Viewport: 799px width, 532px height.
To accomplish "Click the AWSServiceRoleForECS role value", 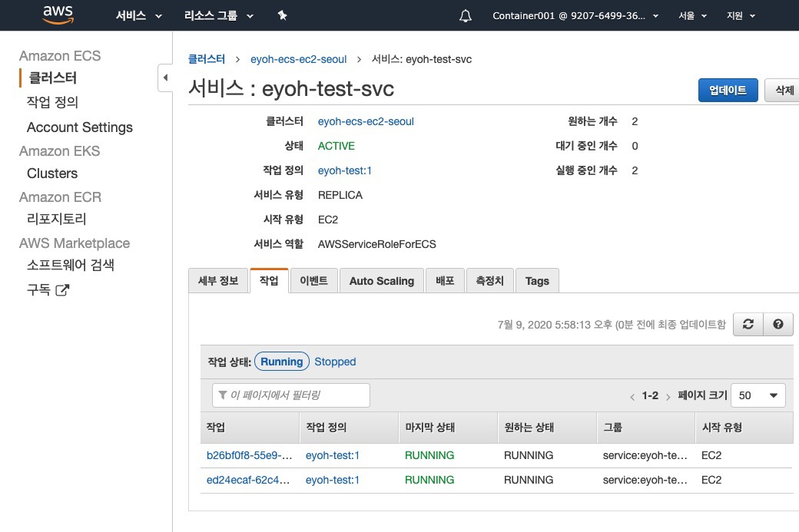I will tap(377, 244).
